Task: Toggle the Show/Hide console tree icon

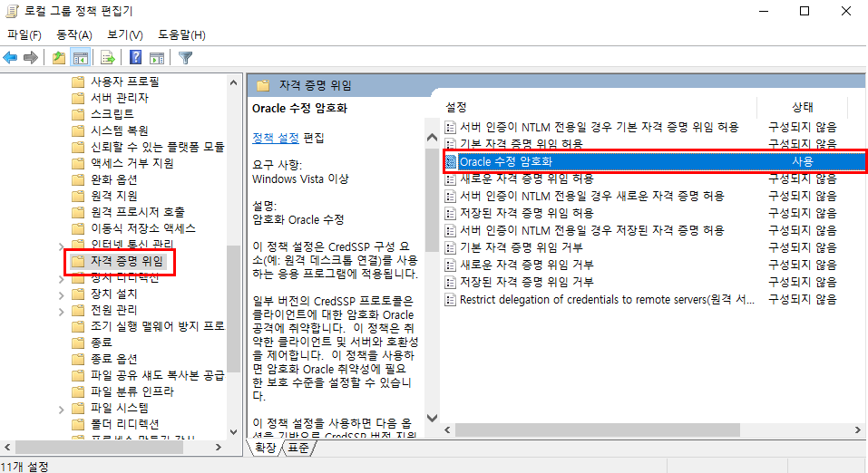Action: click(x=81, y=57)
